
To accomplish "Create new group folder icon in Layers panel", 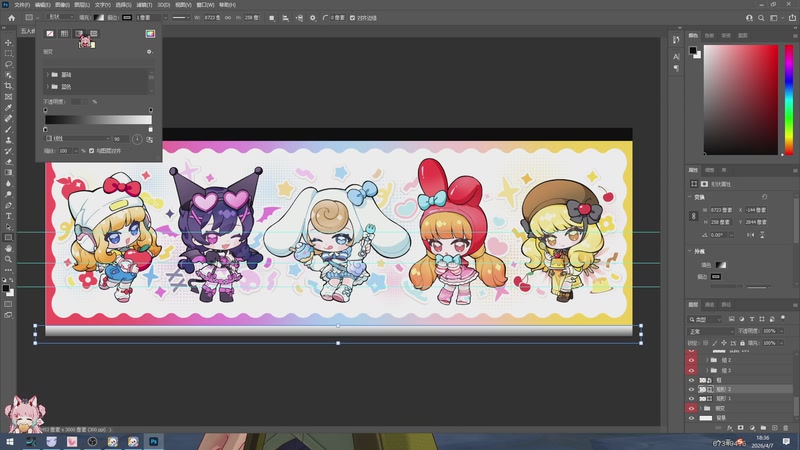I will coord(763,428).
